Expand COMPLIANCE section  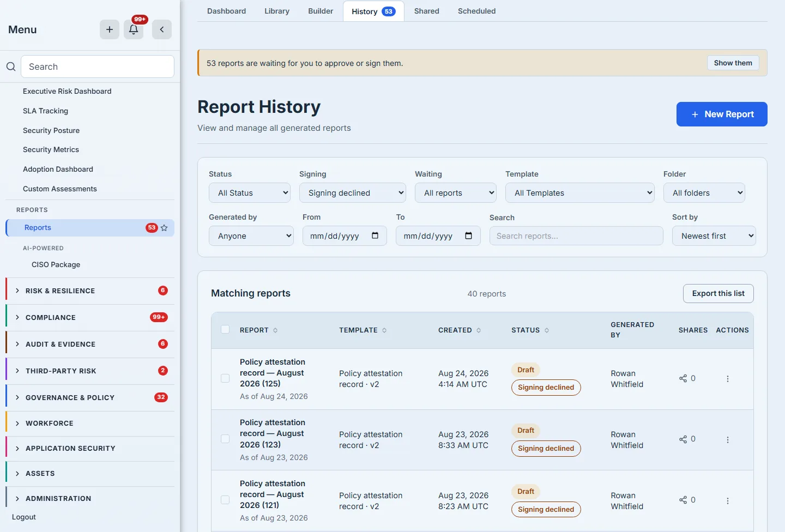[x=90, y=318]
